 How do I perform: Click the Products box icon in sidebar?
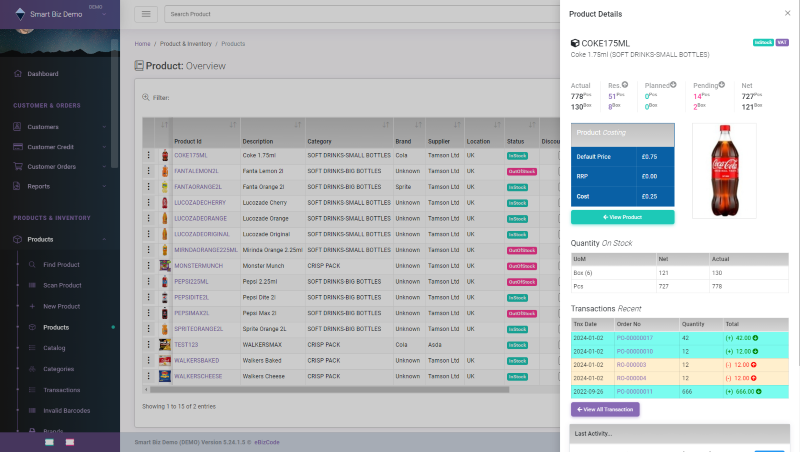pos(17,239)
